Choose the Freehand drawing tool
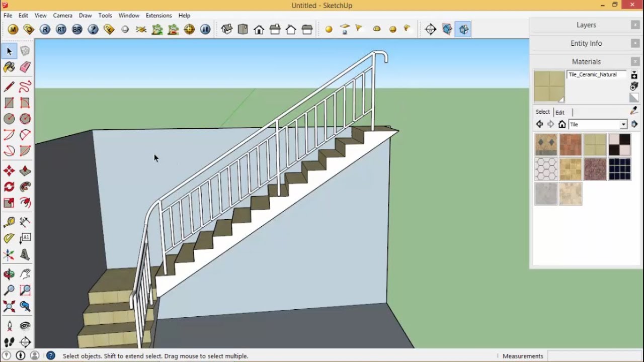This screenshot has height=362, width=644. pos(25,86)
